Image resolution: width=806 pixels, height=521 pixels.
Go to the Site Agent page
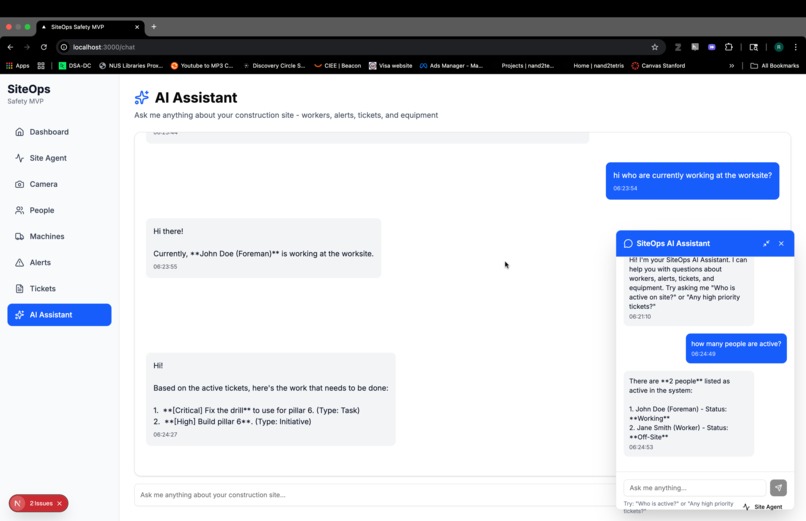pos(59,158)
